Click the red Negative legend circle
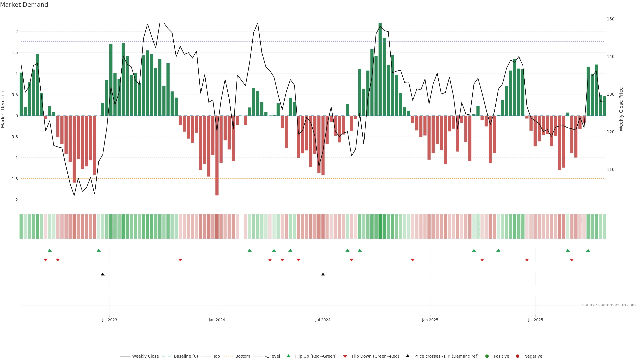Viewport: 644px width, 362px height. (518, 356)
